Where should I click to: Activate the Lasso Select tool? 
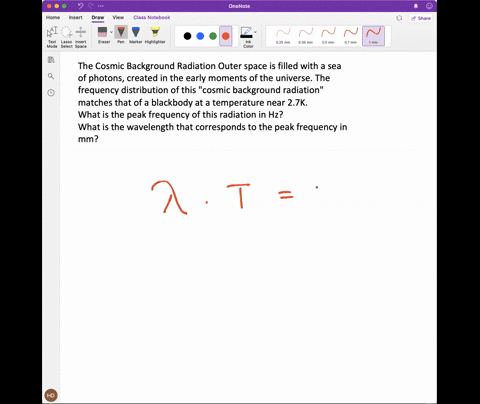[66, 37]
